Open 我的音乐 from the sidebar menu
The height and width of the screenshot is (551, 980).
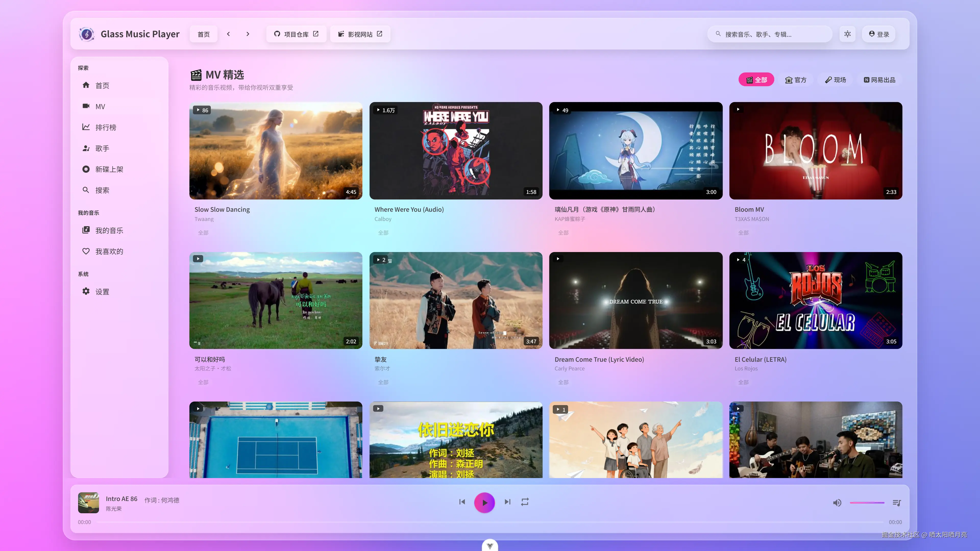[109, 230]
